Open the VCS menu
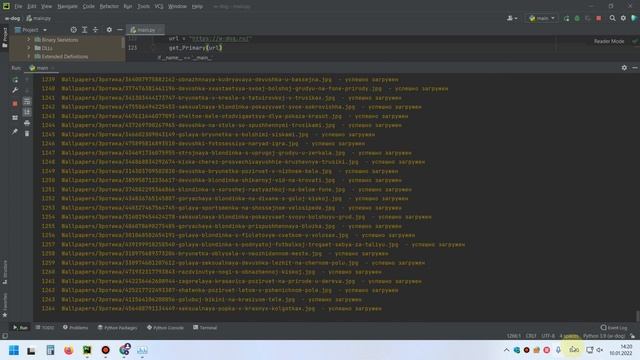 159,7
